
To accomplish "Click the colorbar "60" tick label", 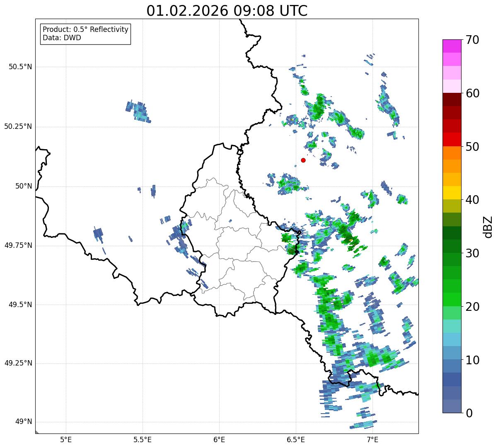I will coord(473,93).
